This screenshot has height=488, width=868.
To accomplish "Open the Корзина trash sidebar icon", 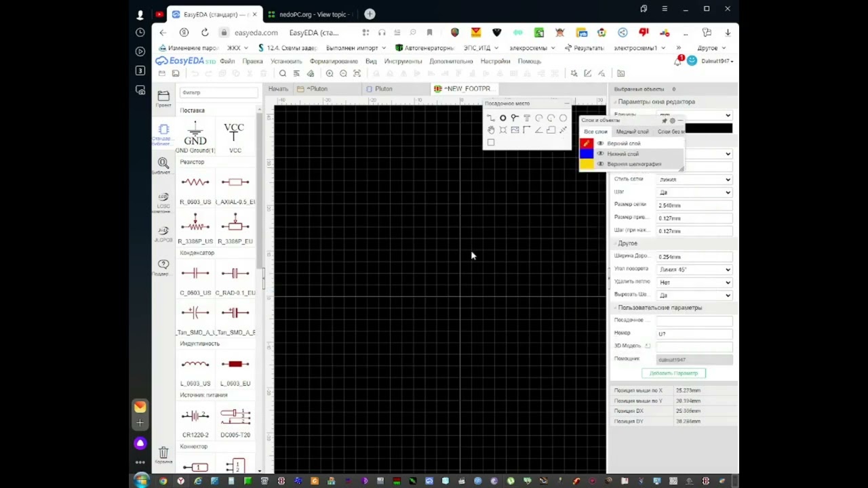I will [x=163, y=455].
